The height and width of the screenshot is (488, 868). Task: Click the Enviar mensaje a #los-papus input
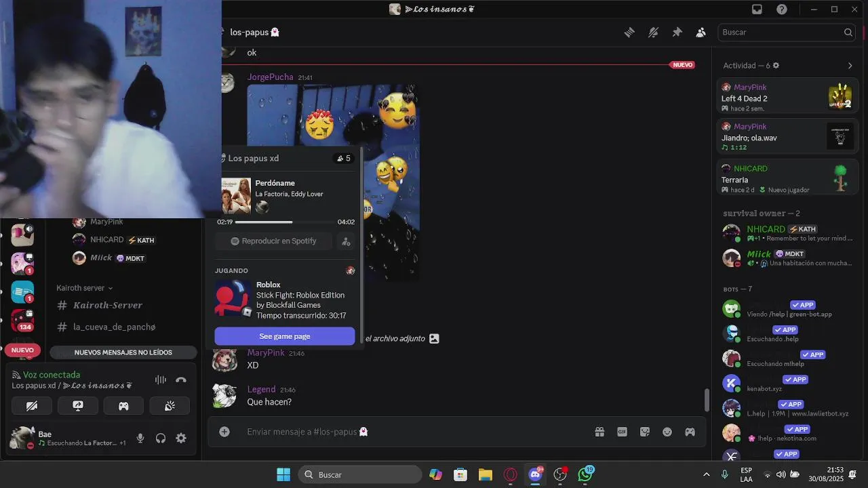click(x=414, y=432)
